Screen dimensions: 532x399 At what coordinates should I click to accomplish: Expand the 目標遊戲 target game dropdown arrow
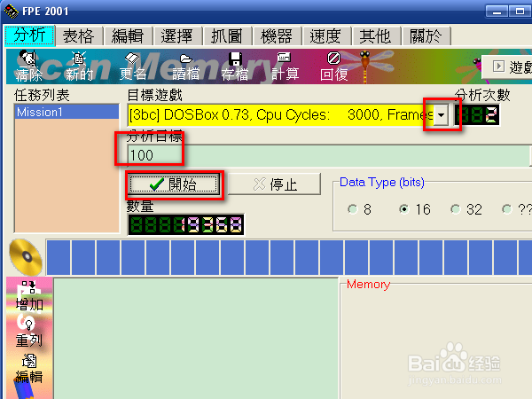(x=441, y=115)
